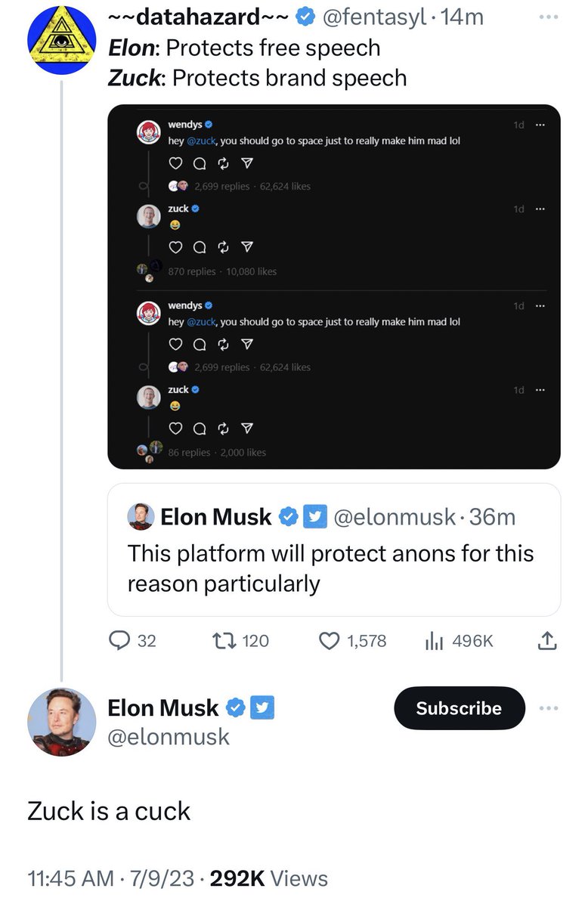Like the datahazard post with 1,578 likes
588x907 pixels.
(x=330, y=641)
